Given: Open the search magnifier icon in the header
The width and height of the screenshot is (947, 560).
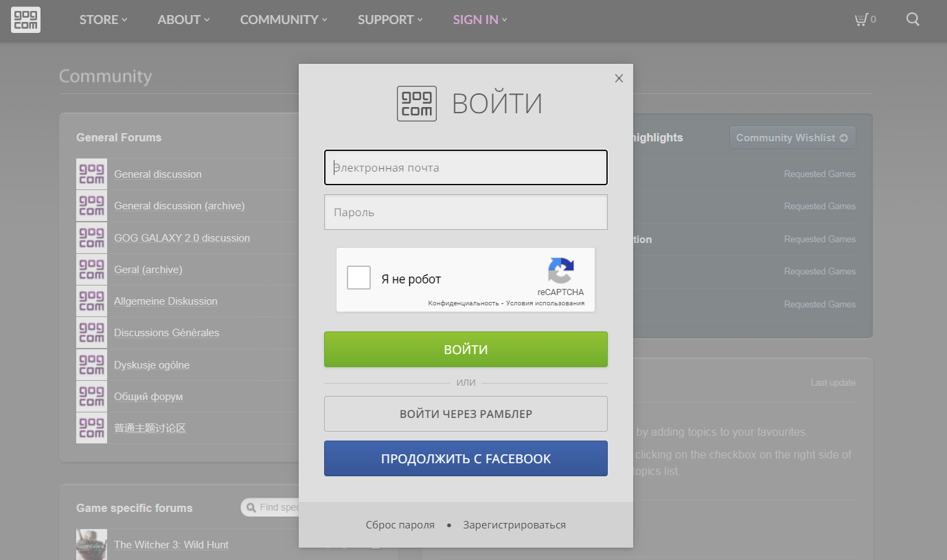Looking at the screenshot, I should click(913, 20).
